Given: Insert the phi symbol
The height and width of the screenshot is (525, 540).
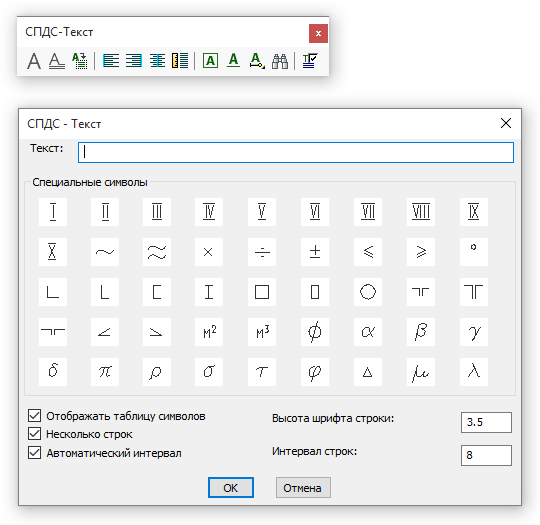Looking at the screenshot, I should coord(315,372).
